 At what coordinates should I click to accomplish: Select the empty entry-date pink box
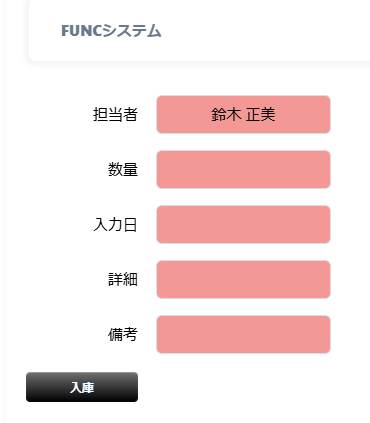pyautogui.click(x=243, y=224)
